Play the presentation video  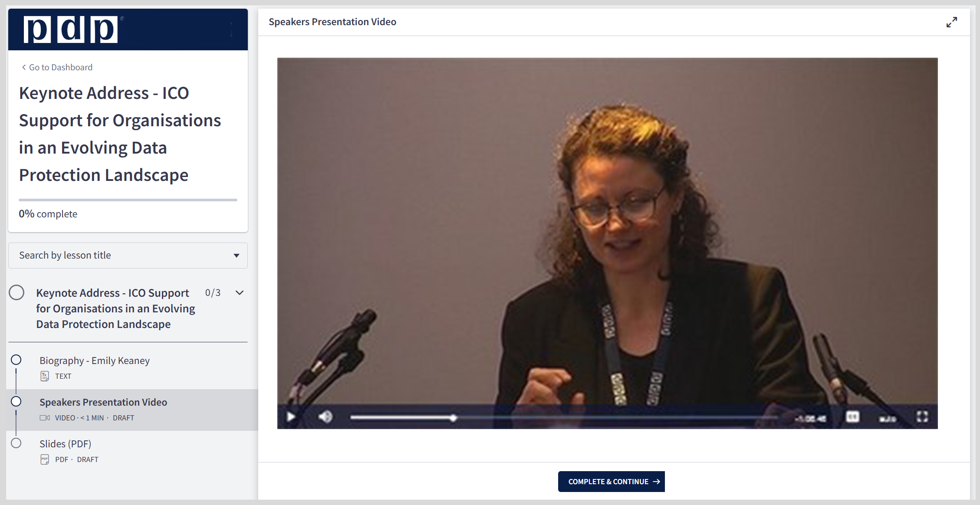click(x=291, y=417)
